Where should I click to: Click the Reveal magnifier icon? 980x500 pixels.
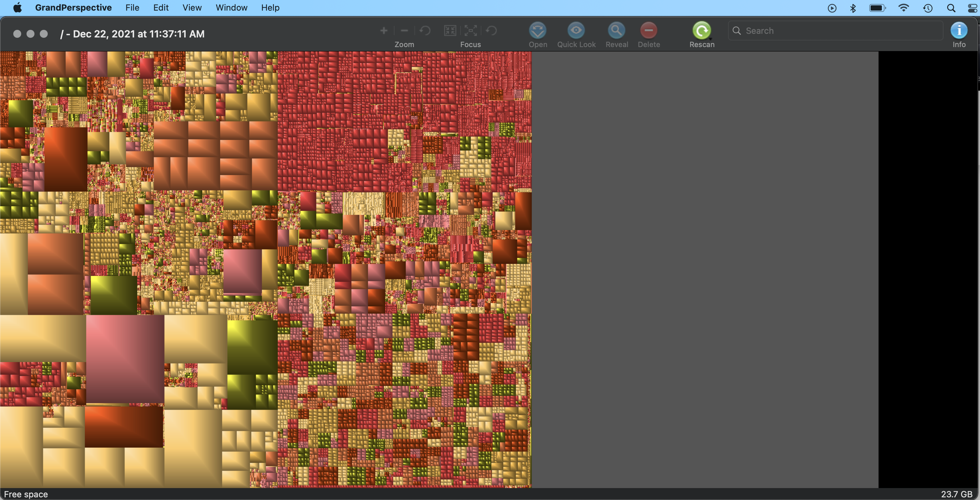(616, 31)
